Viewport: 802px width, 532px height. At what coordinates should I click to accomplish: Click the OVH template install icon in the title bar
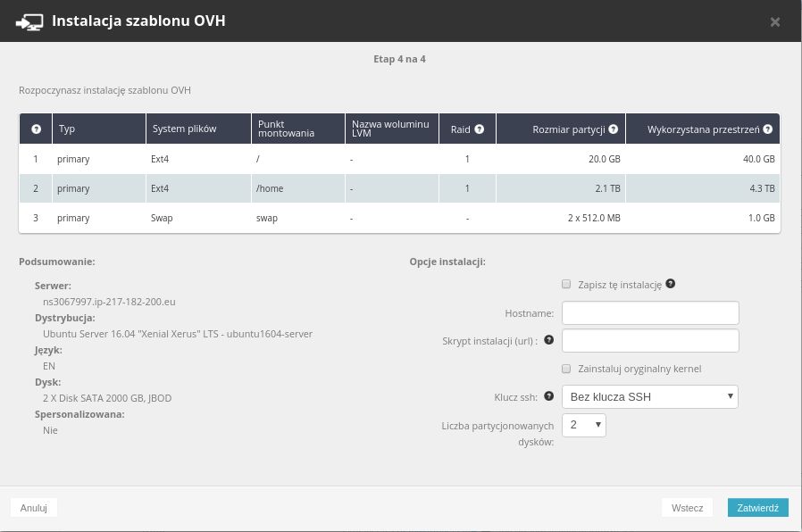tap(30, 21)
